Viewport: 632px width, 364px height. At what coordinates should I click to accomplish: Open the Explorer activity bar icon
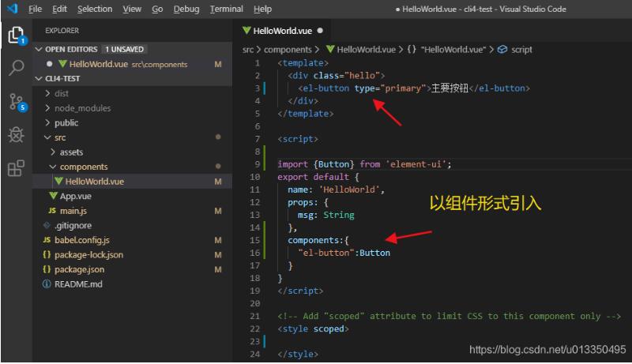click(17, 36)
